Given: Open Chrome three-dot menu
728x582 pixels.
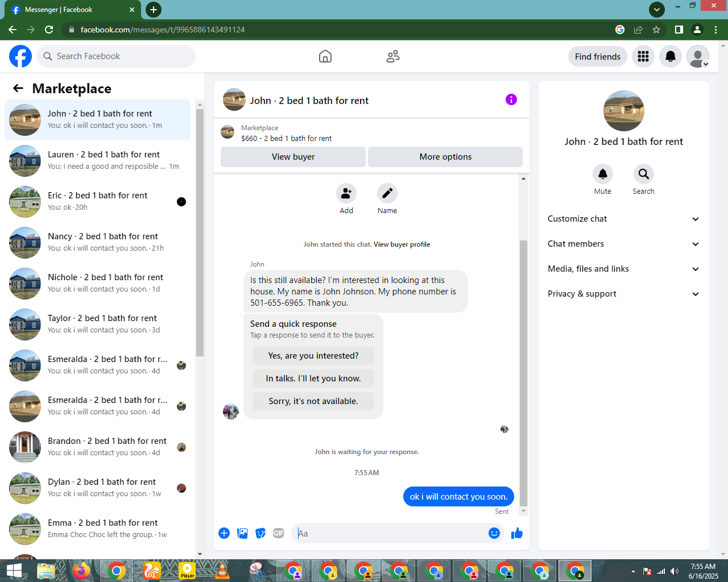Looking at the screenshot, I should [x=715, y=30].
